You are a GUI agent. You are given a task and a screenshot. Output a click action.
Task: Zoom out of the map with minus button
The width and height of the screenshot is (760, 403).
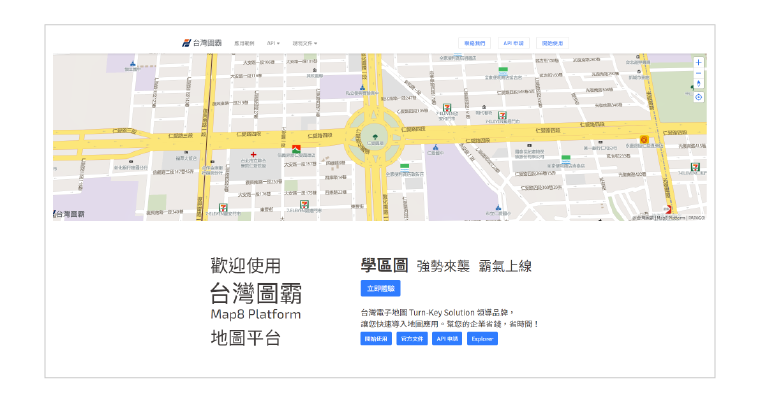pyautogui.click(x=698, y=74)
